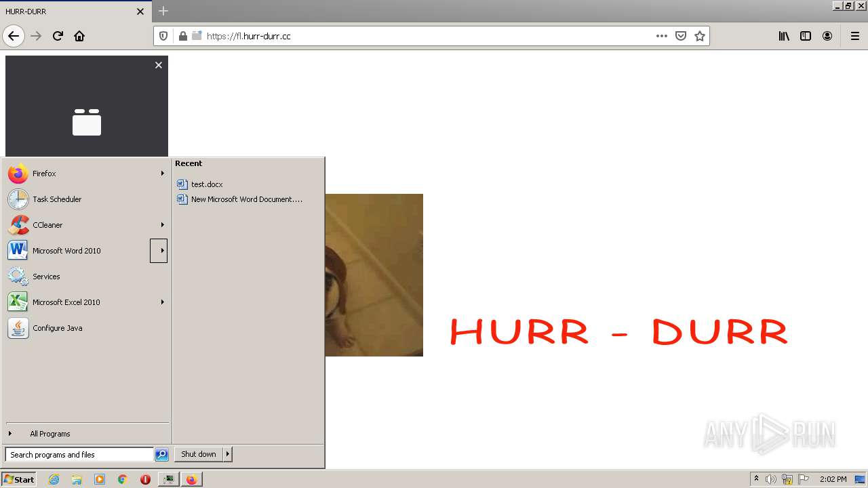Open page actions three-dot menu
This screenshot has width=868, height=488.
tap(662, 36)
